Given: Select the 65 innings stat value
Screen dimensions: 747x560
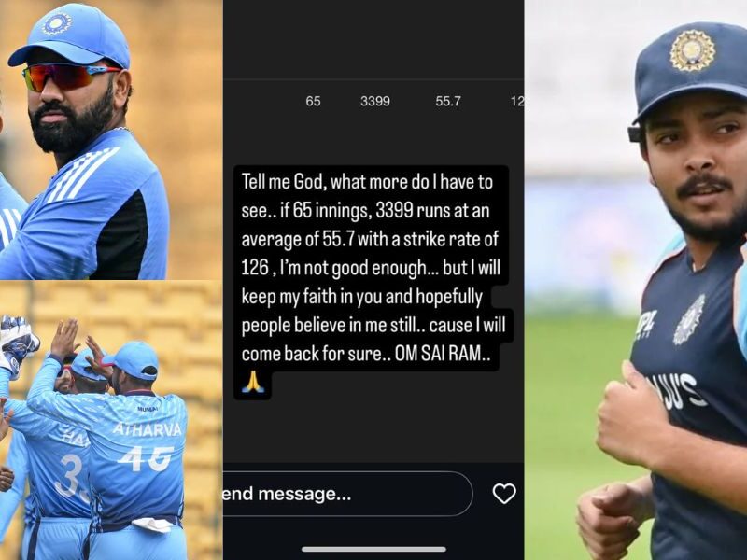Looking at the screenshot, I should (x=313, y=101).
